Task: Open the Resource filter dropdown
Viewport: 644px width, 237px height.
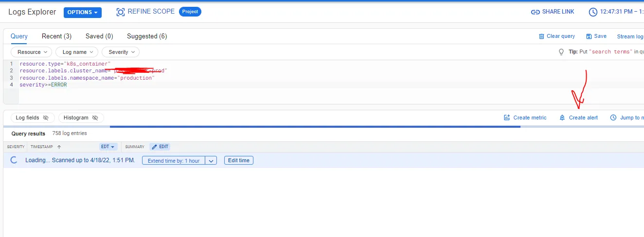Action: [32, 52]
